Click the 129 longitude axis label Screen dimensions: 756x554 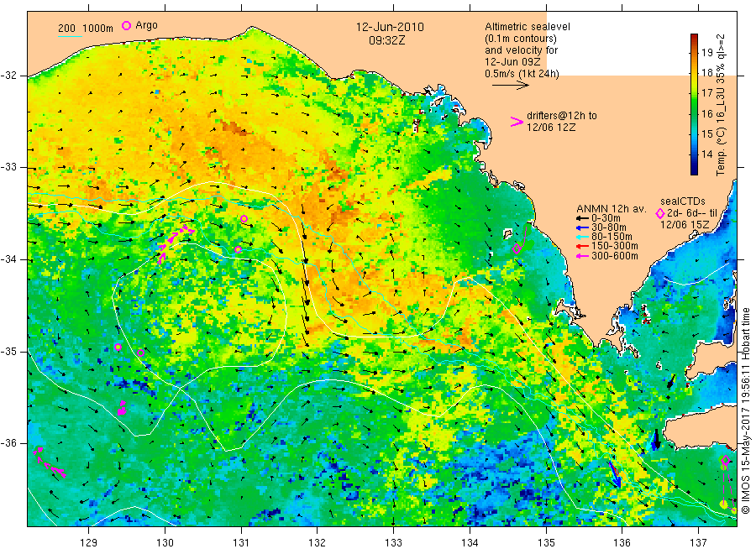coord(89,543)
